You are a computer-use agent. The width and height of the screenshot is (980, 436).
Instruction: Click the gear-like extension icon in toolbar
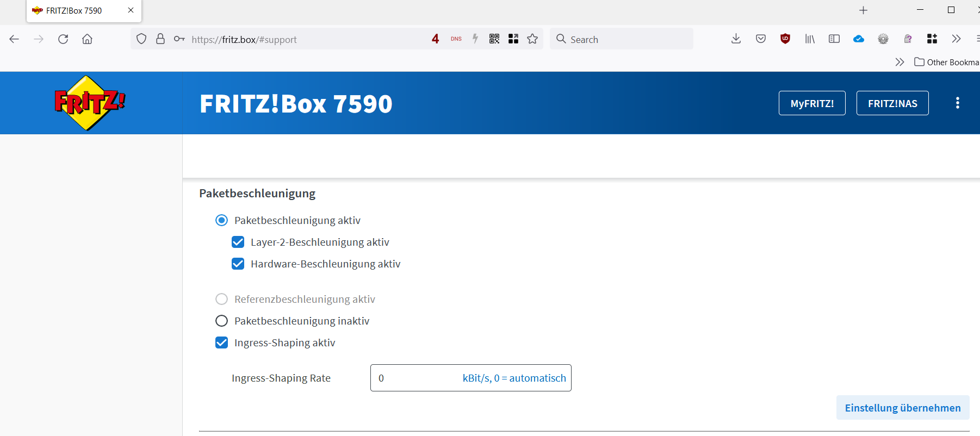pos(883,39)
